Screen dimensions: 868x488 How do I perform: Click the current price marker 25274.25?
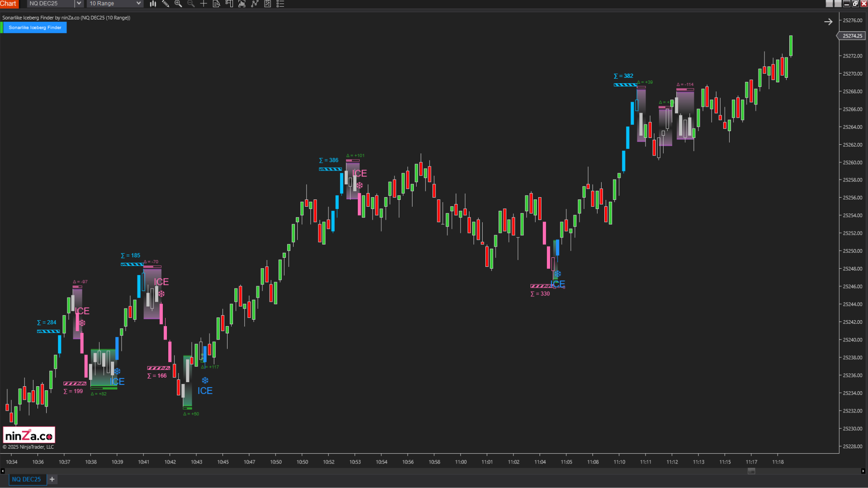[852, 35]
